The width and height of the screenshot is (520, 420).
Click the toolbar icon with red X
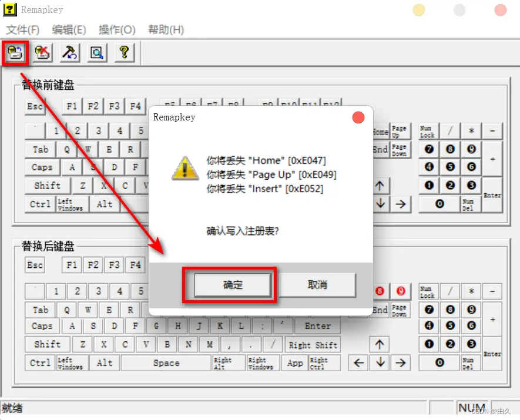click(42, 53)
